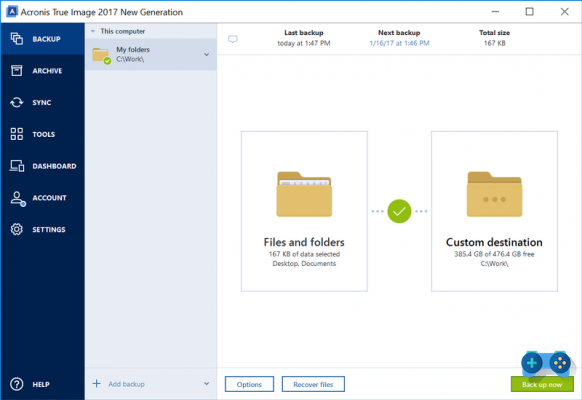582x400 pixels.
Task: Click the Total size heading
Action: (x=494, y=33)
